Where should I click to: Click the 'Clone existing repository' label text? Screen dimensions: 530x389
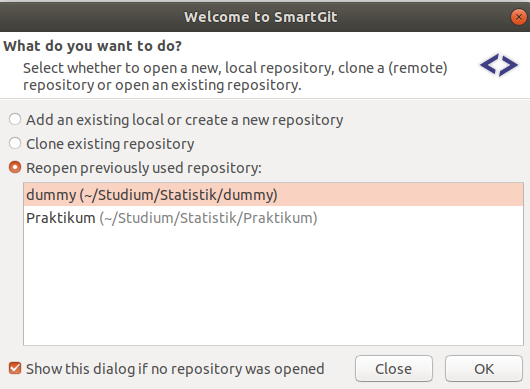pos(110,144)
